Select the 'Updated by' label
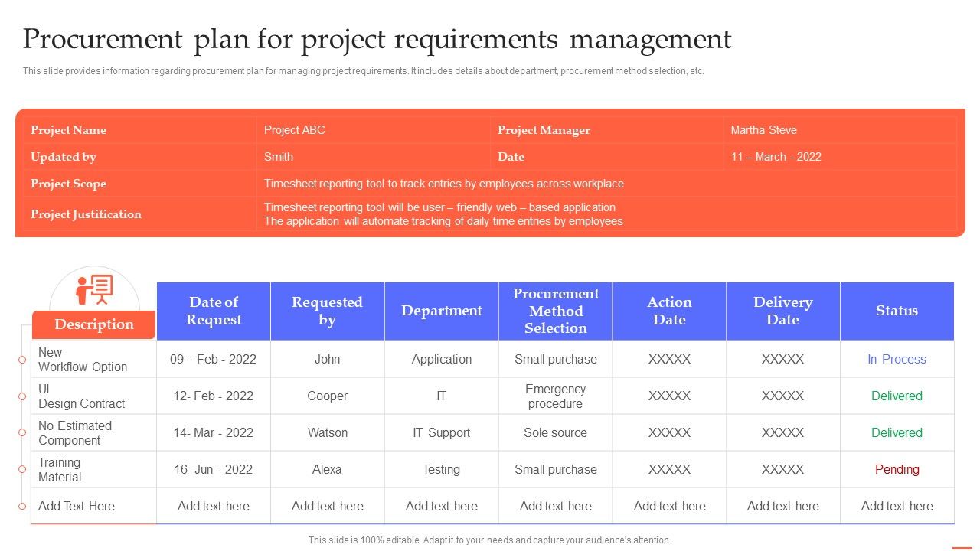 tap(64, 157)
